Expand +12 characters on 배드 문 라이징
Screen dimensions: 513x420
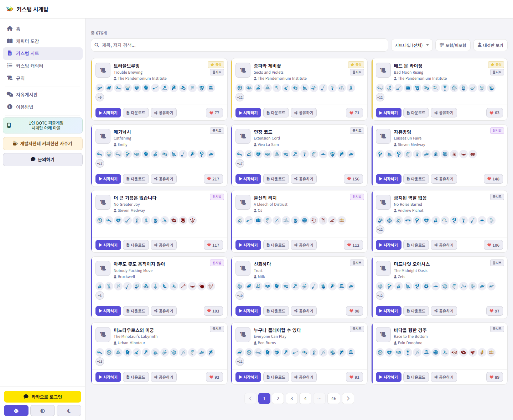tap(380, 97)
